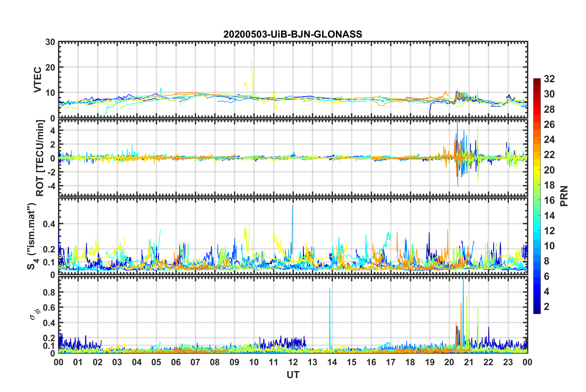Click colorbar tick value 22
This screenshot has width=586, height=392.
pos(549,155)
